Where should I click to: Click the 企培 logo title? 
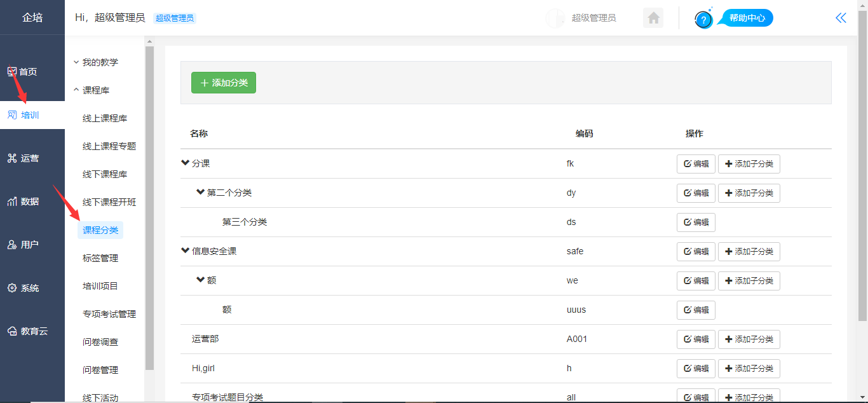point(32,17)
